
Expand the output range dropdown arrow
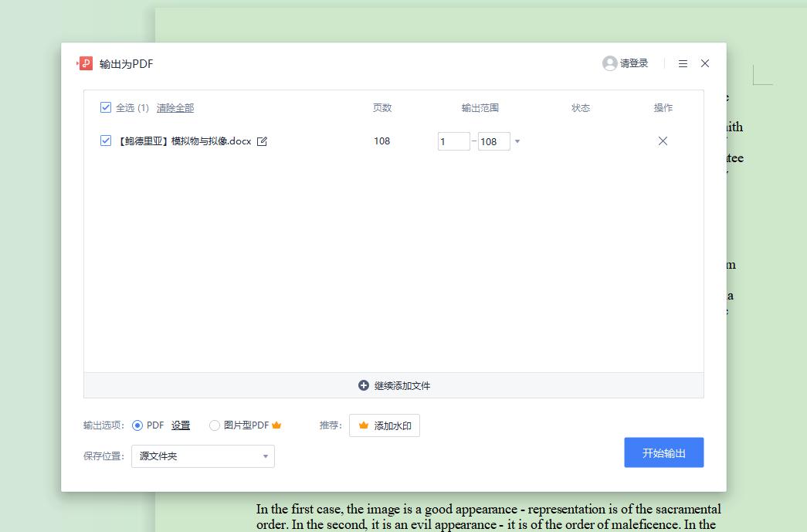pyautogui.click(x=517, y=141)
